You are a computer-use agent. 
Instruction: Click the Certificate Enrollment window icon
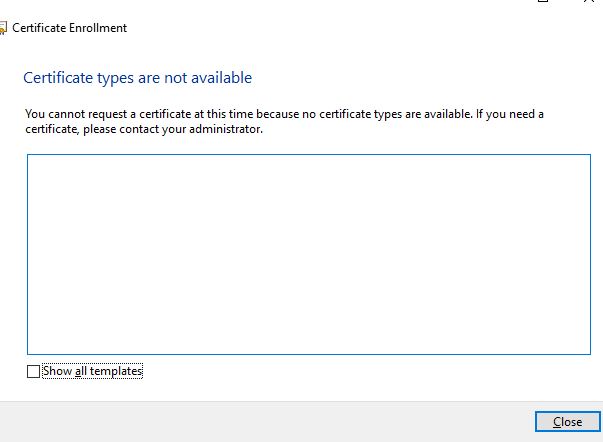[x=3, y=28]
